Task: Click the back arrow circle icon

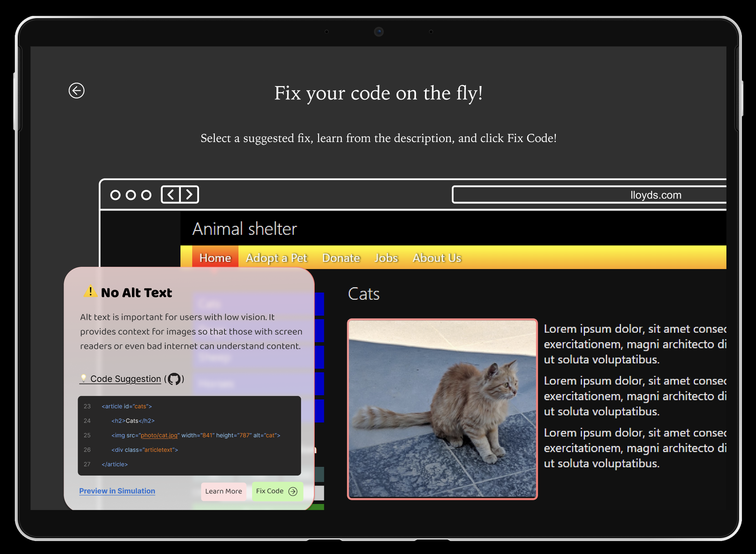Action: (76, 91)
